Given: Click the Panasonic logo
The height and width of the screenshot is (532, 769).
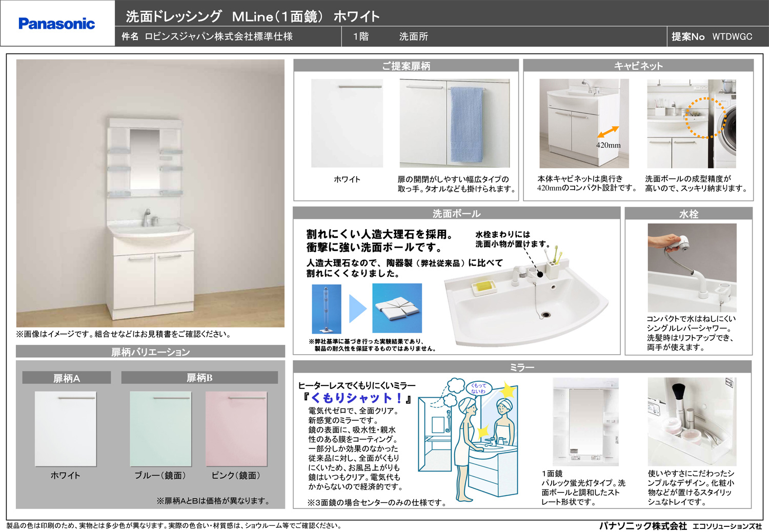Looking at the screenshot, I should tap(56, 24).
